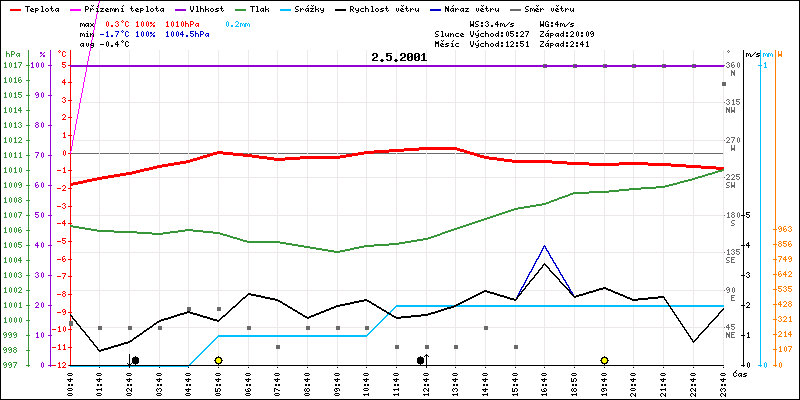
Task: Click the black moonrise marker near 12:10
Action: point(421,360)
